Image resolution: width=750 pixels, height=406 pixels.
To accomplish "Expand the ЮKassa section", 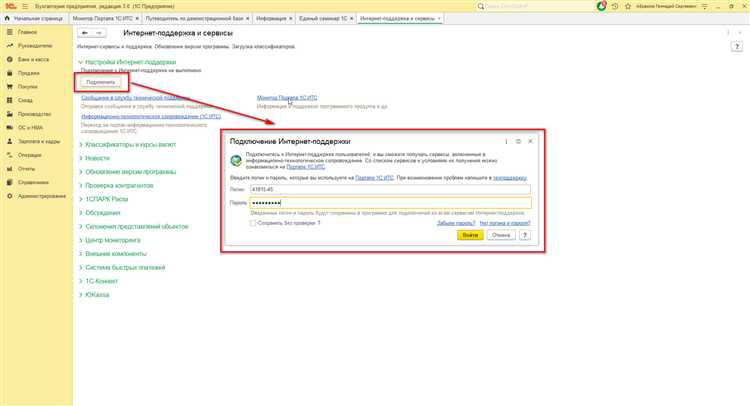I will (80, 295).
